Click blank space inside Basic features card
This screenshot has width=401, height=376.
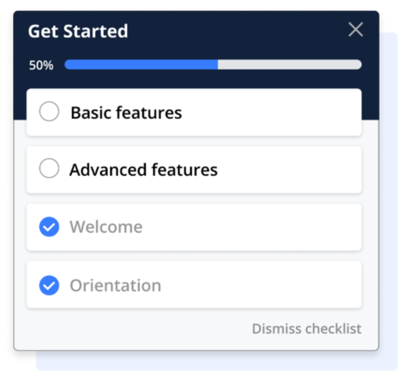[x=272, y=112]
